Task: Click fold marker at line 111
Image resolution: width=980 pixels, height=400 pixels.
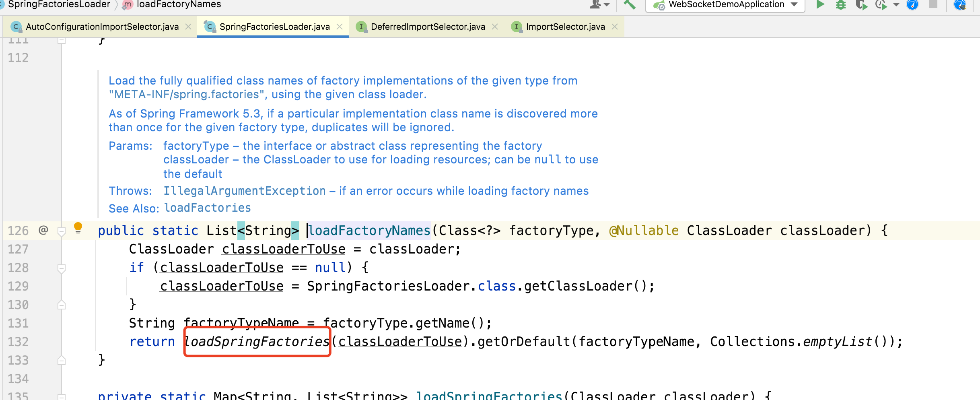Action: coord(62,40)
